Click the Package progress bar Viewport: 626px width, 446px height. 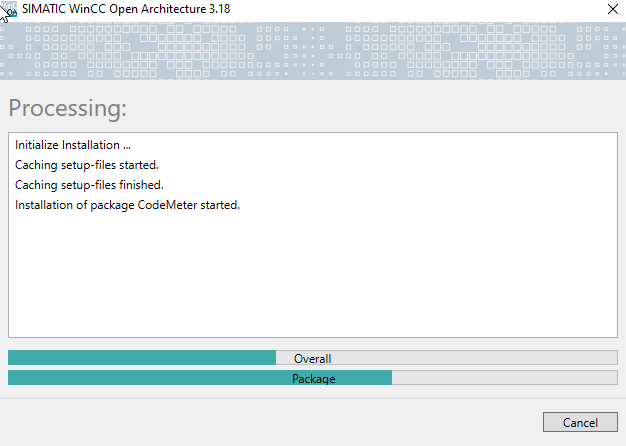point(313,378)
